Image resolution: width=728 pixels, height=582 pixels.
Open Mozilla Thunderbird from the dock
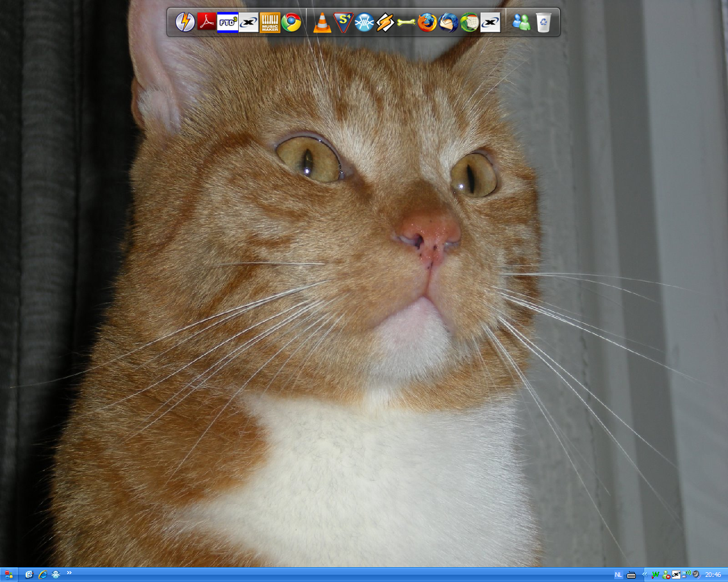448,22
